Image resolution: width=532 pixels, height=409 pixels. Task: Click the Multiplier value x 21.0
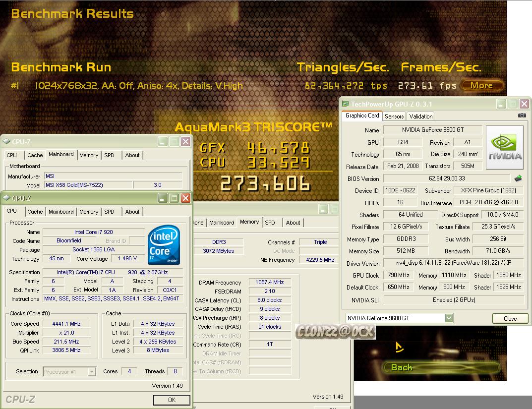click(x=66, y=333)
